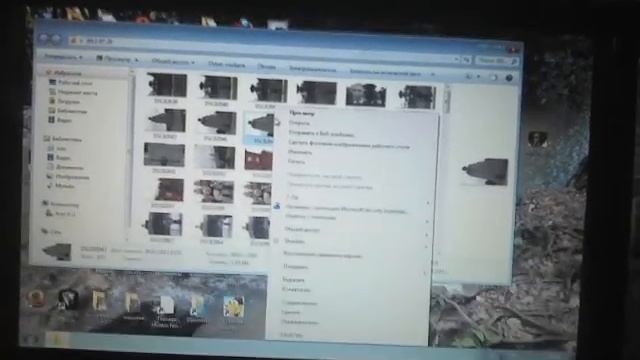
Task: Select Сеть in the navigation pane
Action: tap(52, 231)
